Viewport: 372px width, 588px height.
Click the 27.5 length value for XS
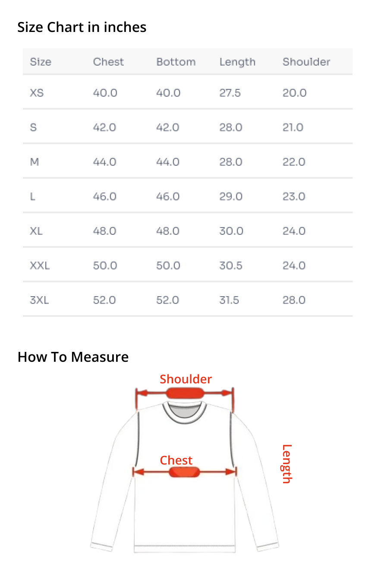pyautogui.click(x=230, y=93)
